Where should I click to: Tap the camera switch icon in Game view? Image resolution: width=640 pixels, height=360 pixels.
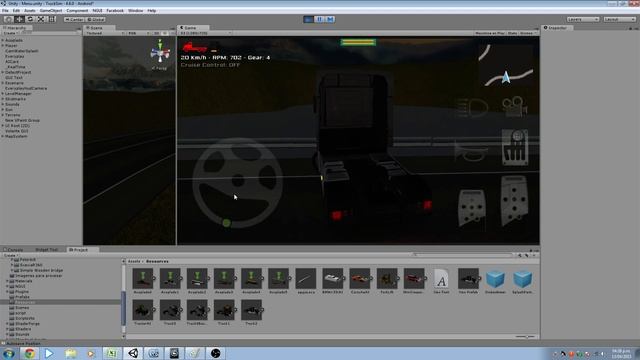(x=514, y=107)
